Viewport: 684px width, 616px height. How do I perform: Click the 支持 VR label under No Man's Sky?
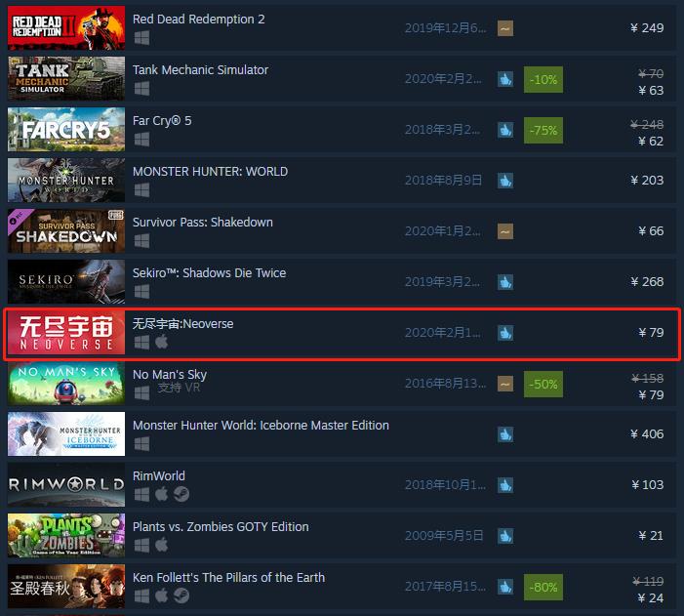(179, 388)
